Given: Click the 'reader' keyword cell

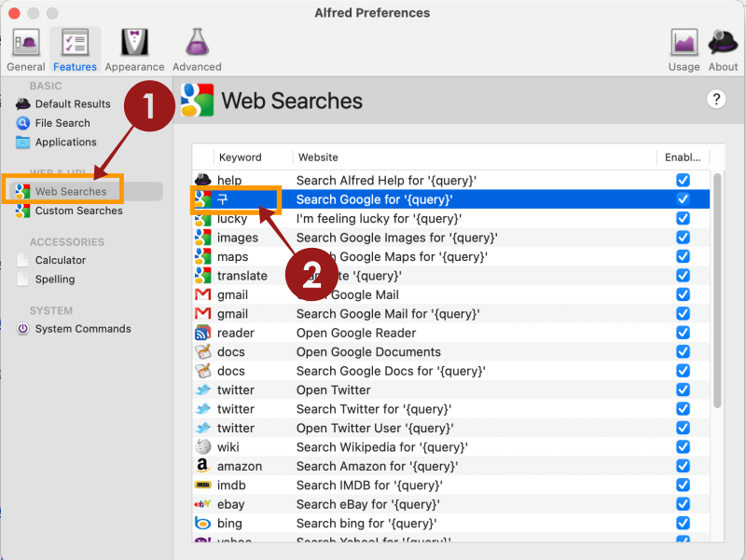Looking at the screenshot, I should coord(236,333).
